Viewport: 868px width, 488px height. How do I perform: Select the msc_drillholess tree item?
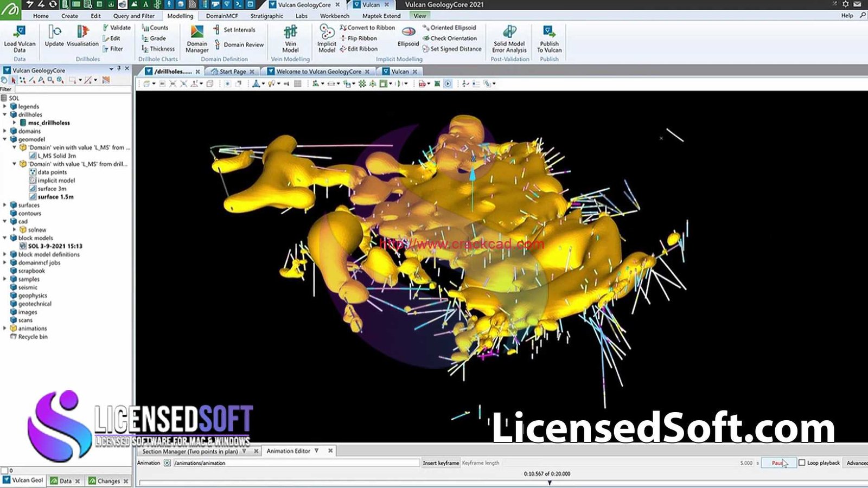(49, 123)
